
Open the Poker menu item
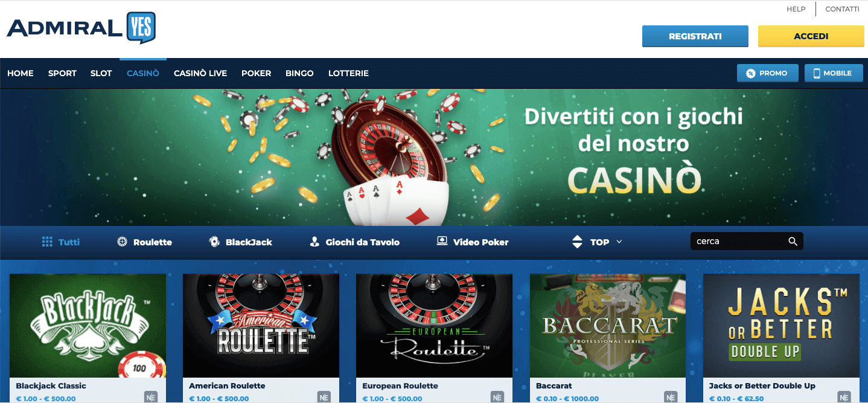[257, 73]
